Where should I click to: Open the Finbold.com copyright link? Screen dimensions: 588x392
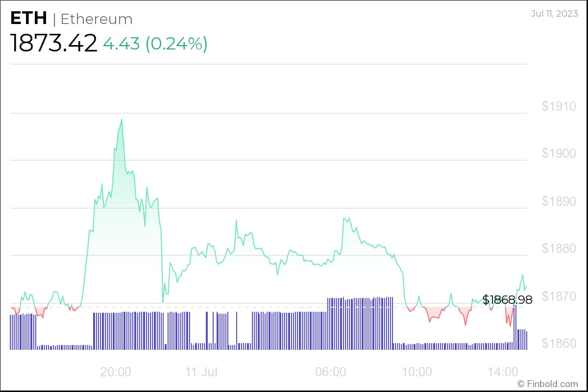[x=548, y=384]
